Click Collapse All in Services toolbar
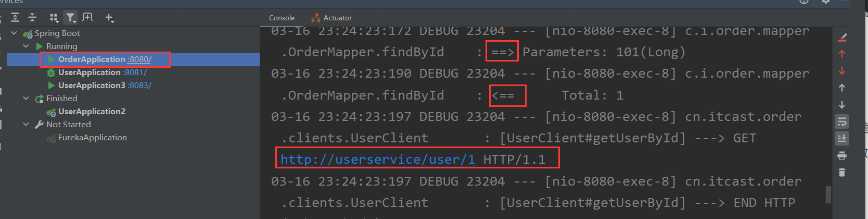This screenshot has width=868, height=219. click(x=32, y=18)
